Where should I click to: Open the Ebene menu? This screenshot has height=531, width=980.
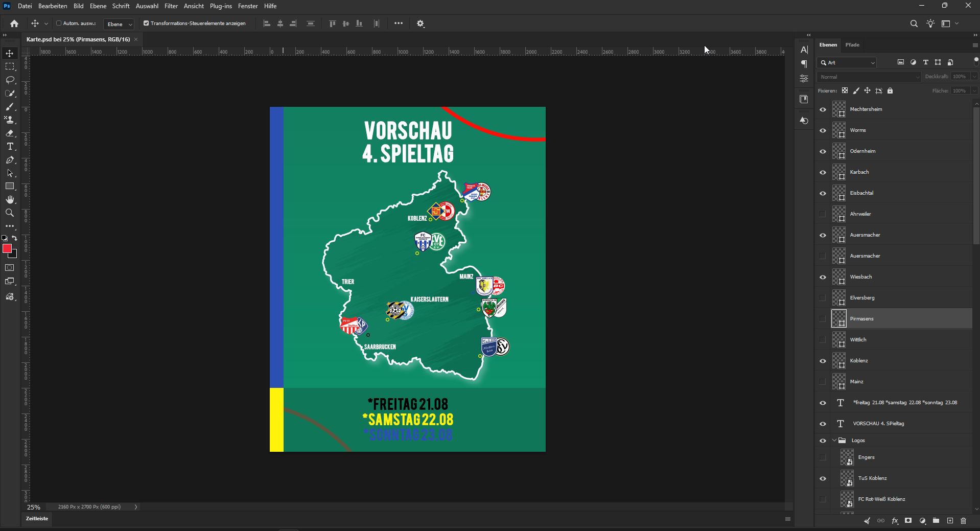pos(98,6)
